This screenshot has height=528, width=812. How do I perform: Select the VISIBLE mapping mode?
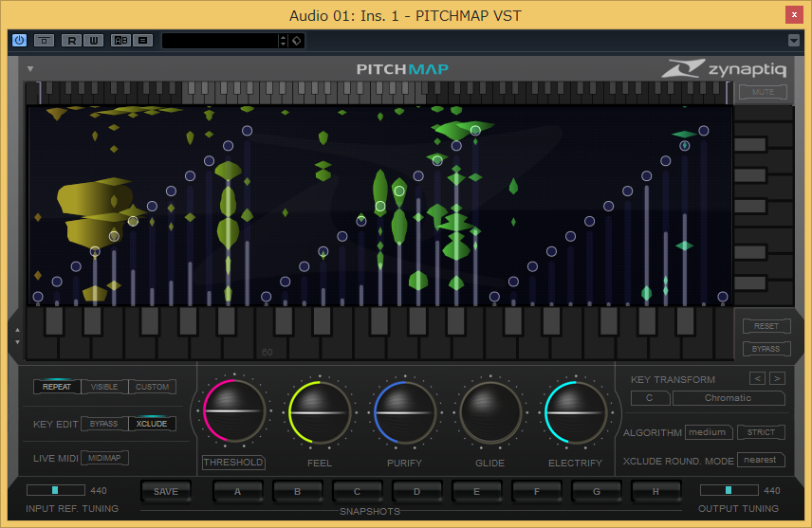104,387
